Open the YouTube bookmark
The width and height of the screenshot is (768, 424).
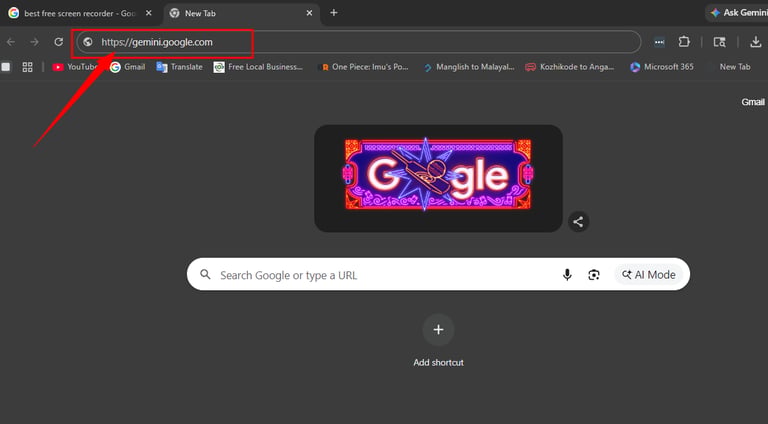[x=75, y=67]
